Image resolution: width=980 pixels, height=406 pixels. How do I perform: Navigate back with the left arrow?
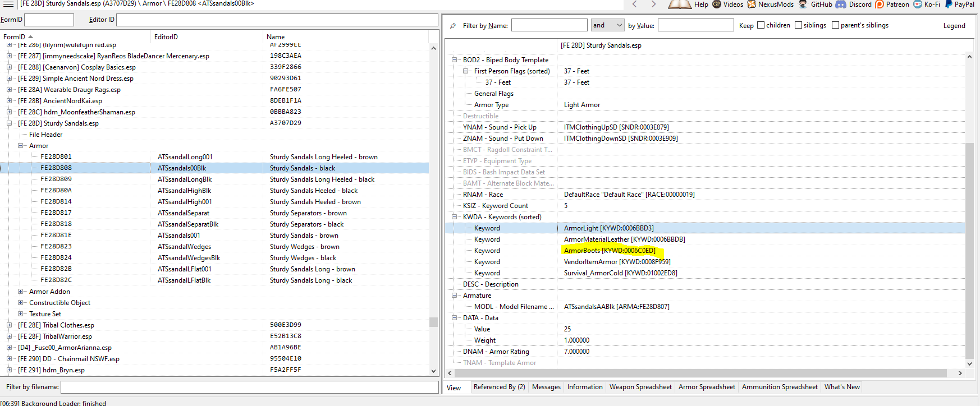[x=634, y=4]
